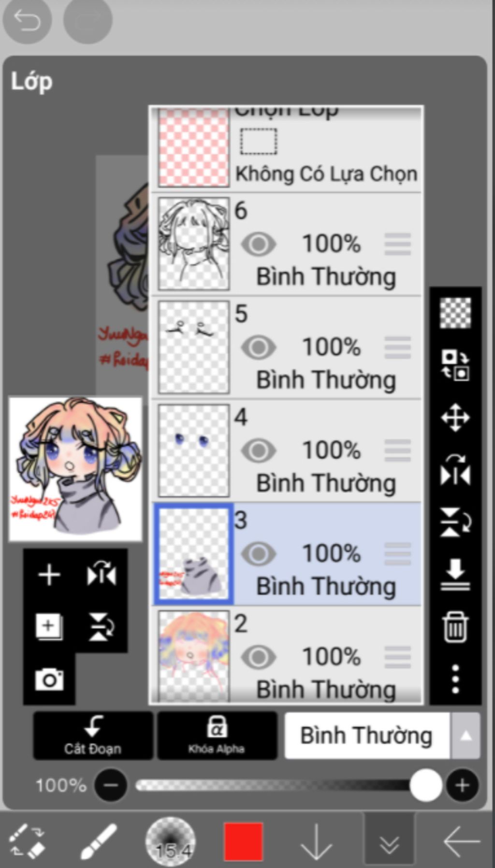Undo with the back arrow icon
This screenshot has height=868, width=495.
(27, 21)
